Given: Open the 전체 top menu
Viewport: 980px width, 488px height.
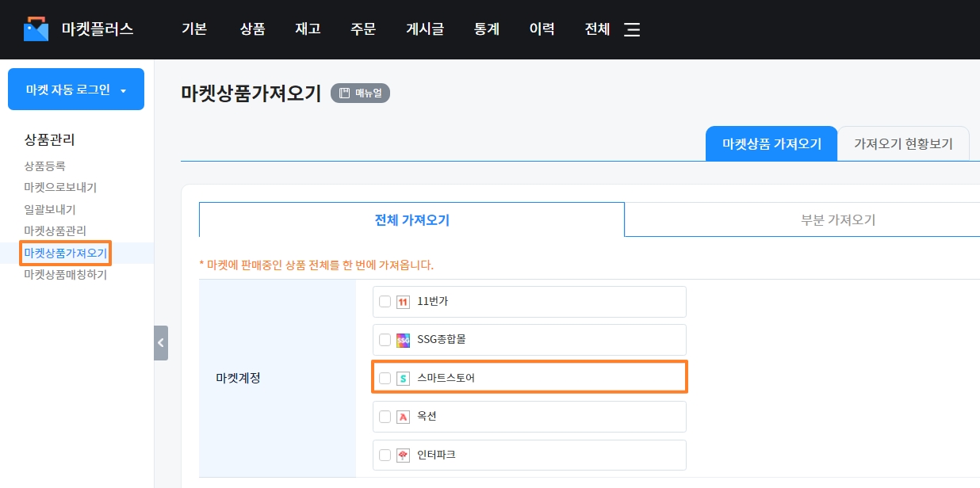Looking at the screenshot, I should point(597,29).
